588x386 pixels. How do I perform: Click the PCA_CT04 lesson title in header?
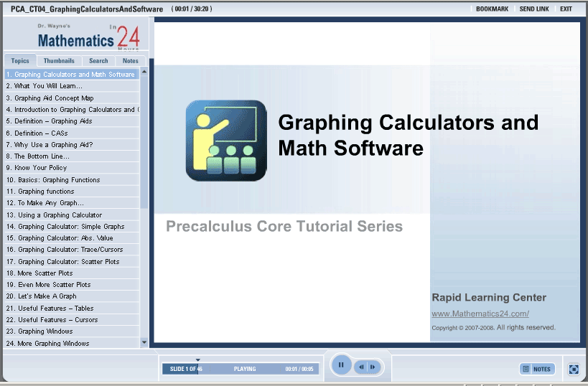87,9
